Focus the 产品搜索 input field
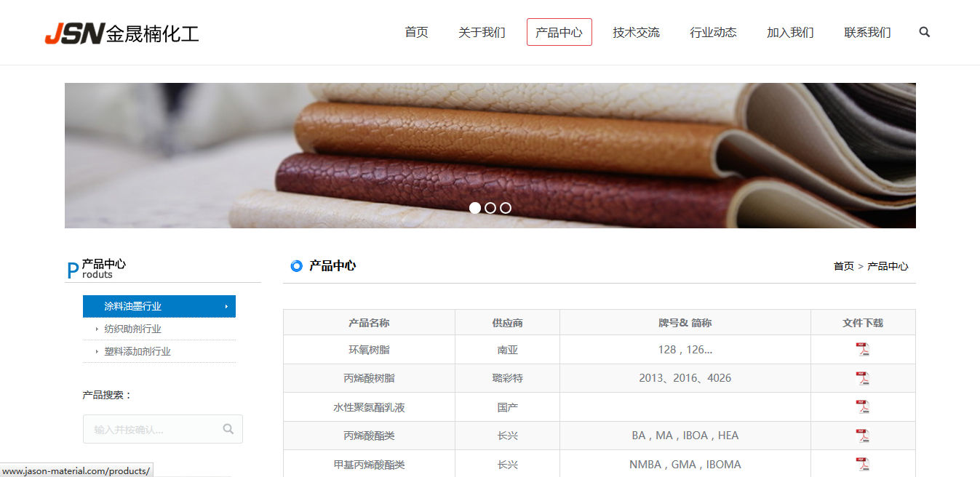980x477 pixels. click(154, 429)
